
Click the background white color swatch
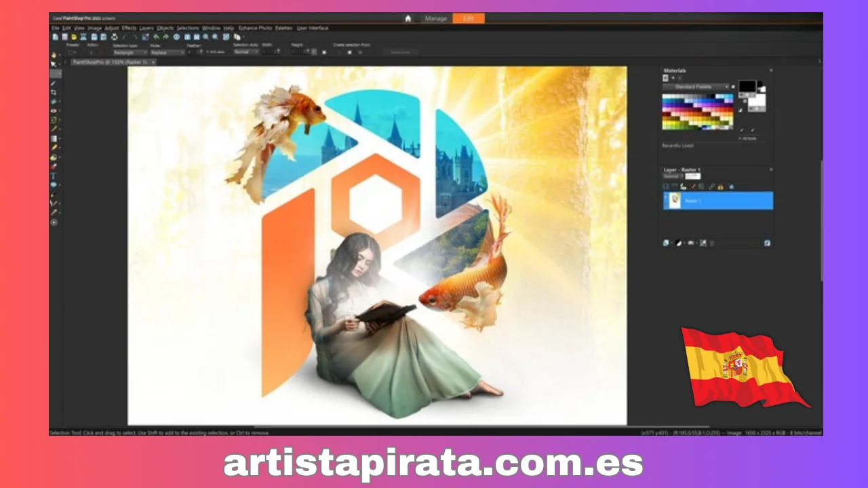(x=757, y=100)
